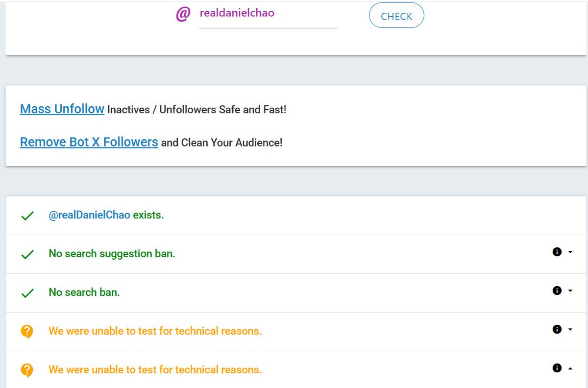Click the 'No search ban.' text

tap(84, 292)
